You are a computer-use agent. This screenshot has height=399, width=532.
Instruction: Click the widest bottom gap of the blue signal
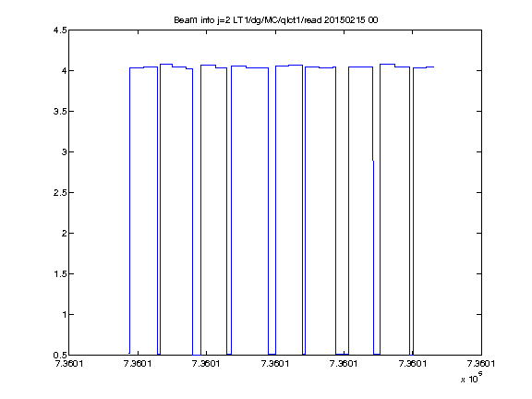pos(342,355)
